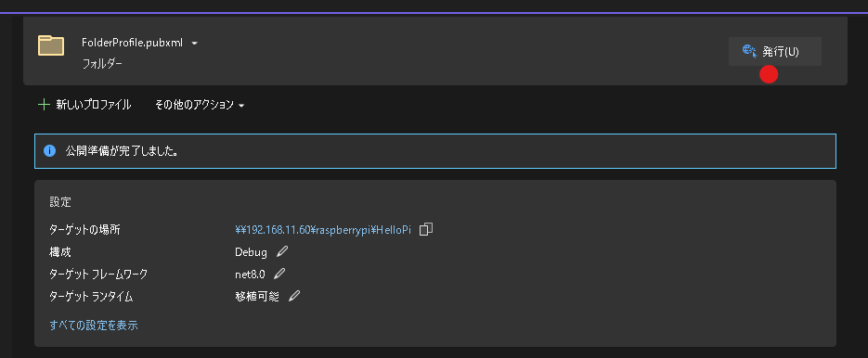Show all settings via すべての設定を表示

94,326
